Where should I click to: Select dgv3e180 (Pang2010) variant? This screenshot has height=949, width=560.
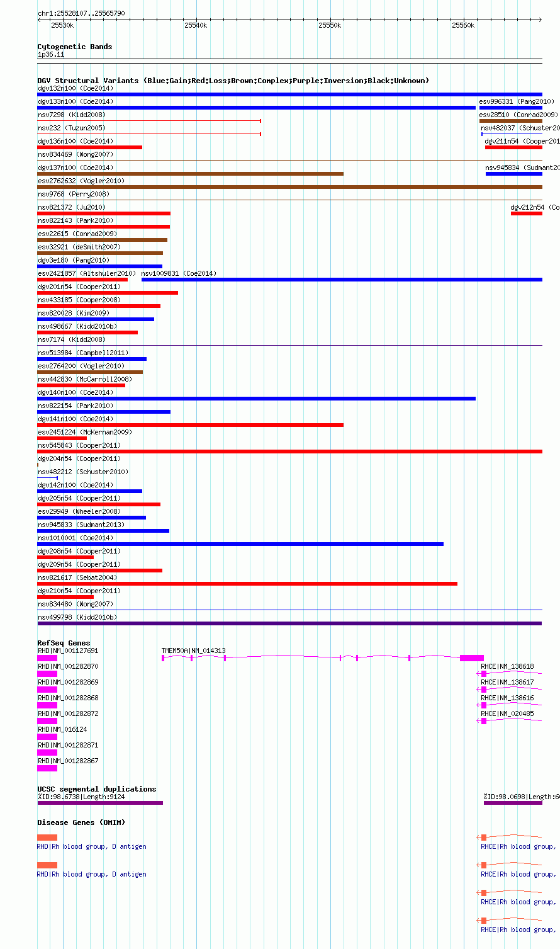click(x=74, y=261)
